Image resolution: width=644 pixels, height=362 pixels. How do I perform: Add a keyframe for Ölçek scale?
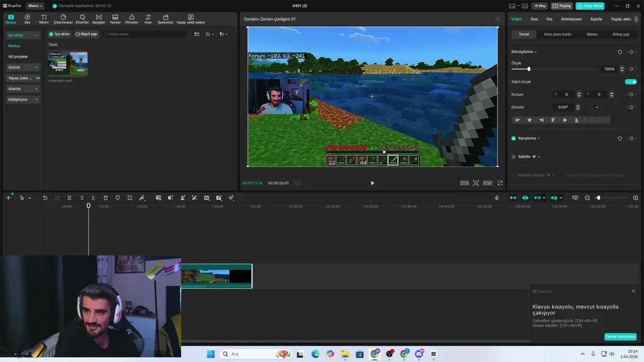[x=631, y=69]
